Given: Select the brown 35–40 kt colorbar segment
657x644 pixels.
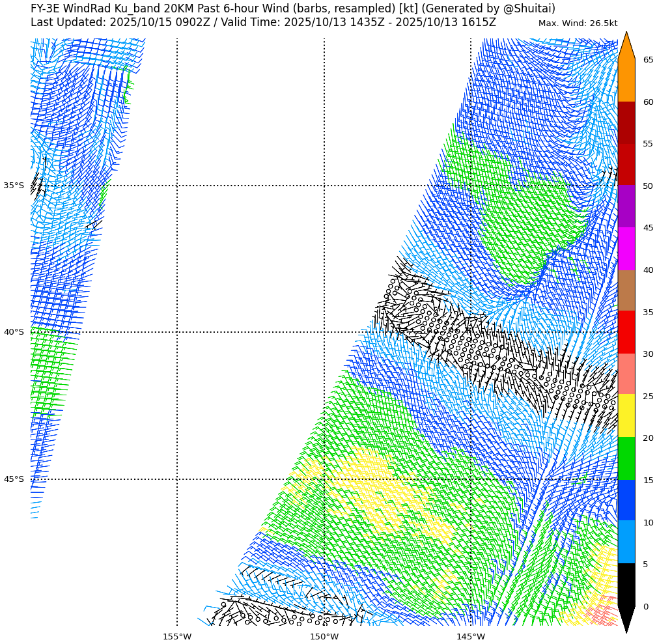Looking at the screenshot, I should (x=626, y=290).
